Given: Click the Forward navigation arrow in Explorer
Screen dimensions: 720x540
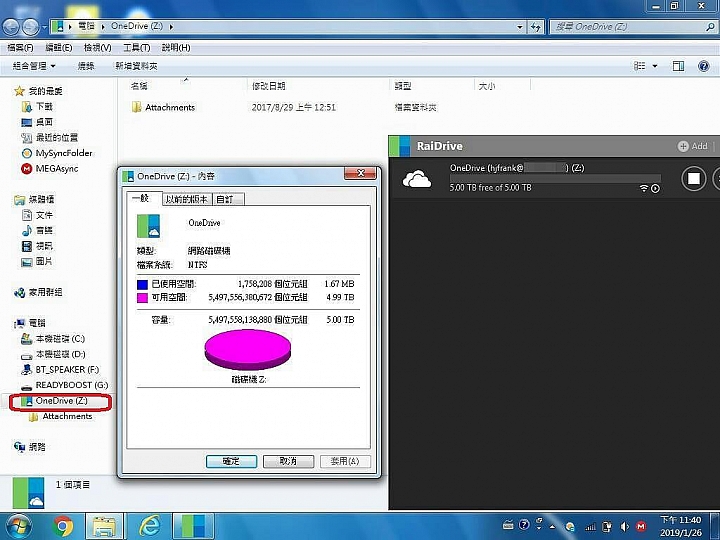Looking at the screenshot, I should coord(30,27).
